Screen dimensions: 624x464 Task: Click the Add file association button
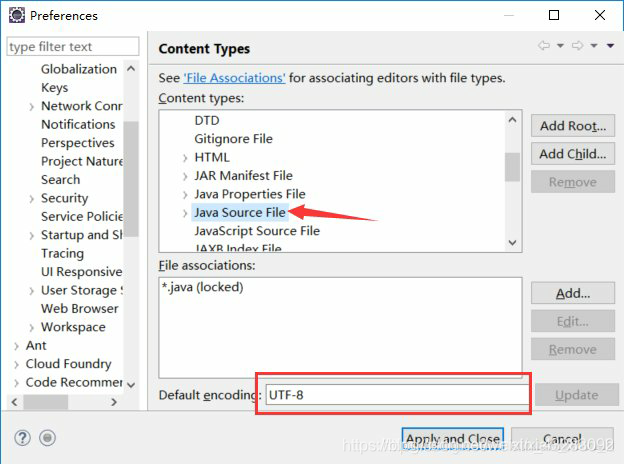[573, 293]
